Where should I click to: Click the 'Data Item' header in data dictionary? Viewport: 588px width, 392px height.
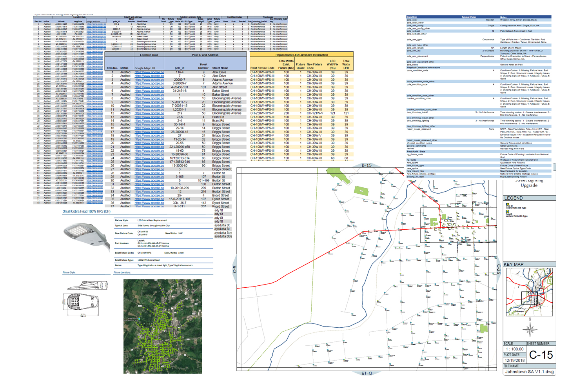point(412,17)
